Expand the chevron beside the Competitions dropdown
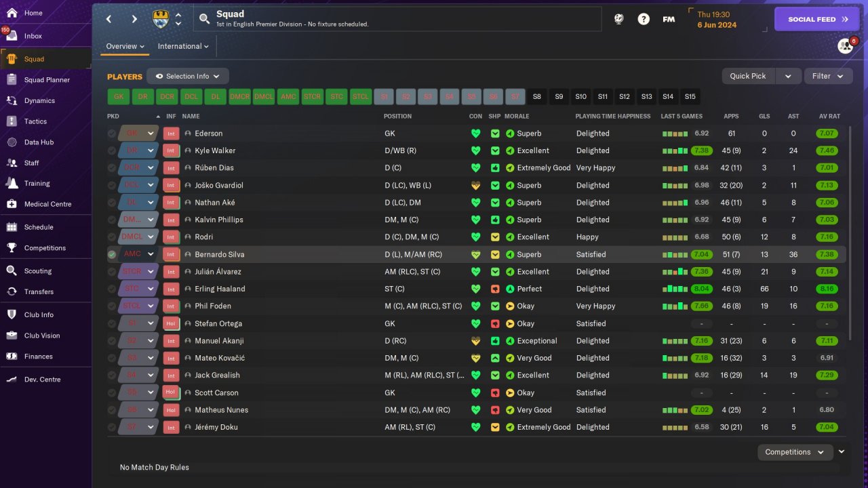 (842, 451)
